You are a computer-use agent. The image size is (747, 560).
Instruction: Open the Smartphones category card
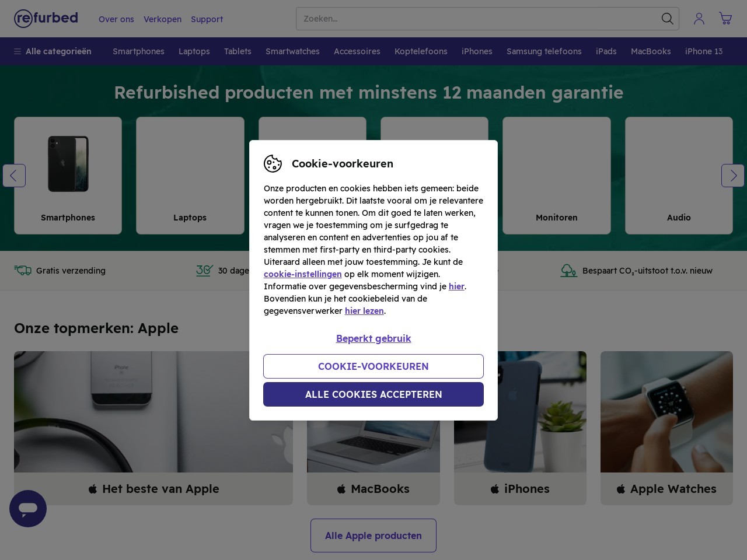(68, 176)
